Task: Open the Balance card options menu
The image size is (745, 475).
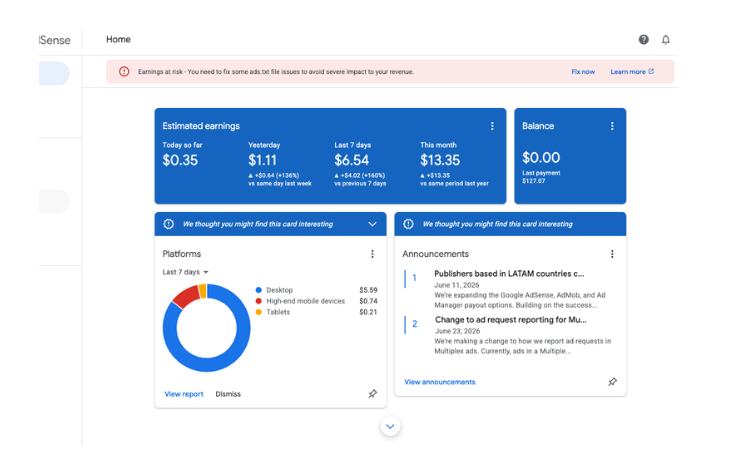Action: tap(612, 126)
